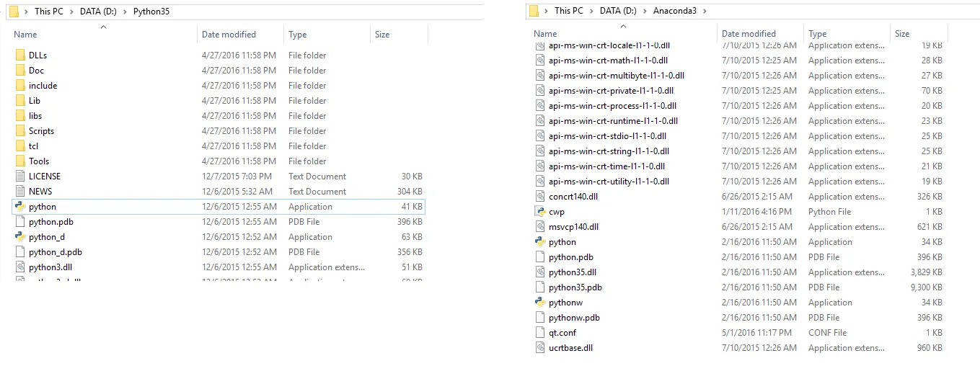The height and width of the screenshot is (384, 980).
Task: Select api-ms-win-crt-process-l1-1-0.dll file name
Action: 612,106
